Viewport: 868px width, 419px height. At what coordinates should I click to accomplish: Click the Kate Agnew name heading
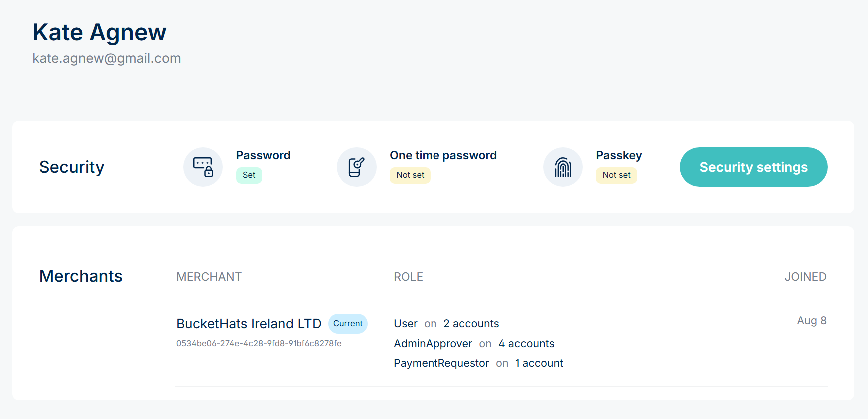coord(99,33)
